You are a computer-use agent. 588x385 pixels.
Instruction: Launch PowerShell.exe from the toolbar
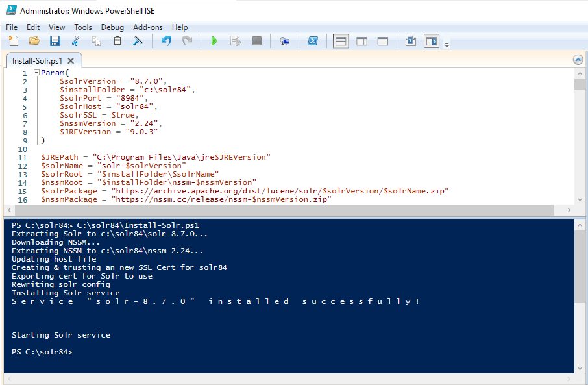313,40
